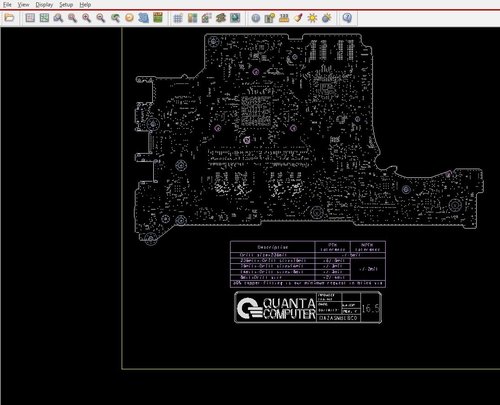Open the Setup menu
The width and height of the screenshot is (500, 405).
pos(66,5)
